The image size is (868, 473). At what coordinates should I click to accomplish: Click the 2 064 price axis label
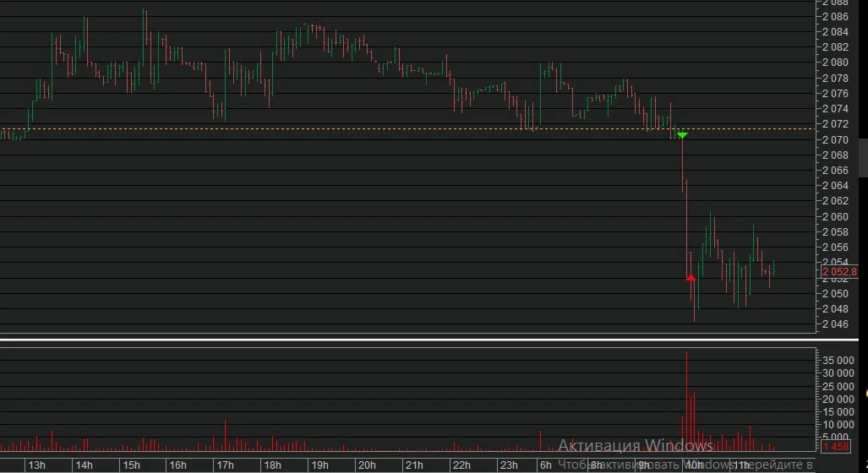pyautogui.click(x=835, y=185)
